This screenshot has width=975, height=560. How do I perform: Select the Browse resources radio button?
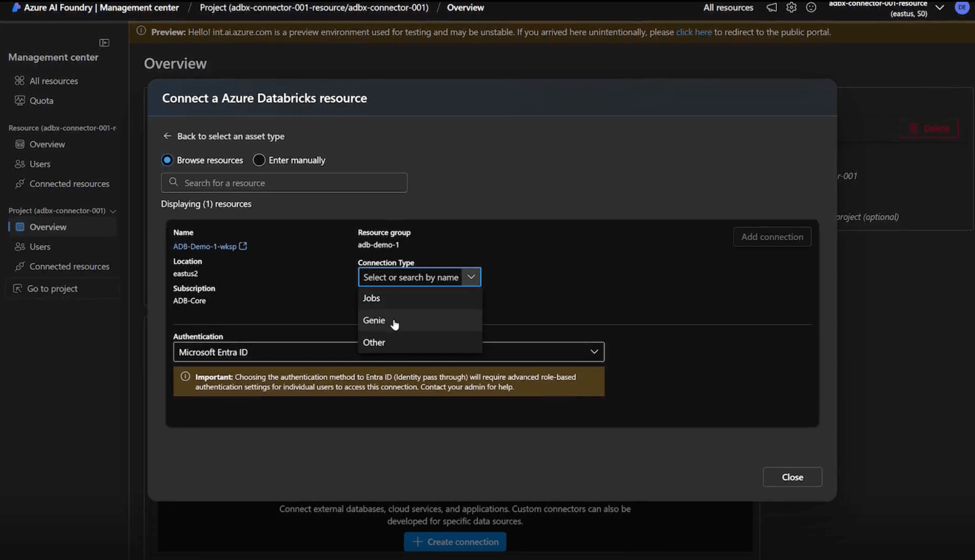167,160
